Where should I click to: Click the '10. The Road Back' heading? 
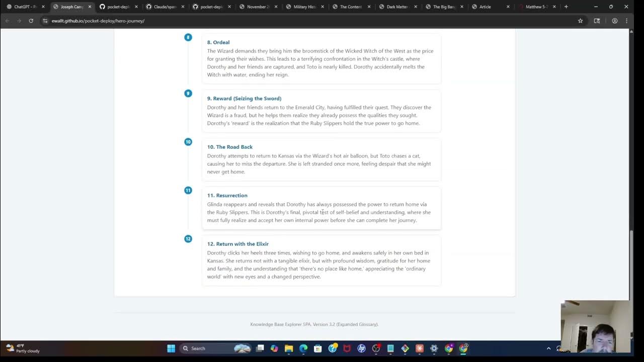click(x=230, y=147)
